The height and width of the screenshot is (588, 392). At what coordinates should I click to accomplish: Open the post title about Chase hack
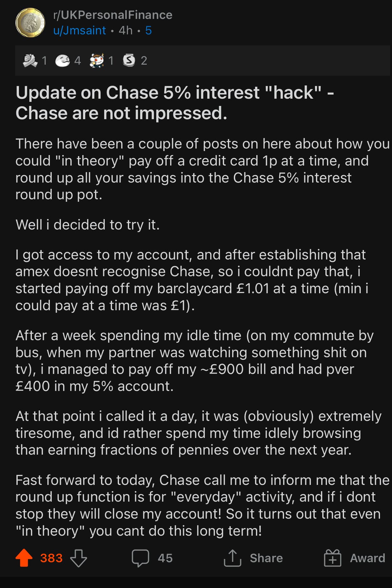tap(175, 103)
